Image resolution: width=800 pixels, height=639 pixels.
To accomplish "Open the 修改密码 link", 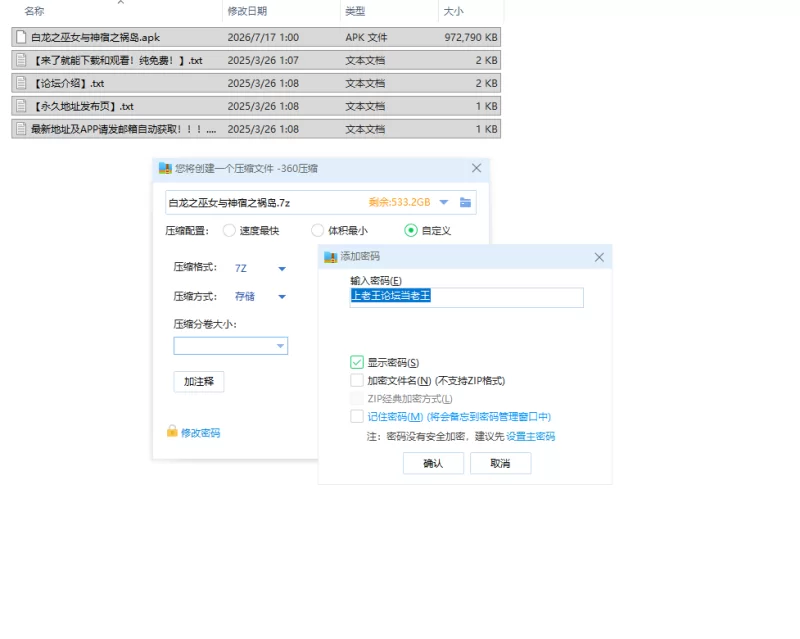I will 201,433.
